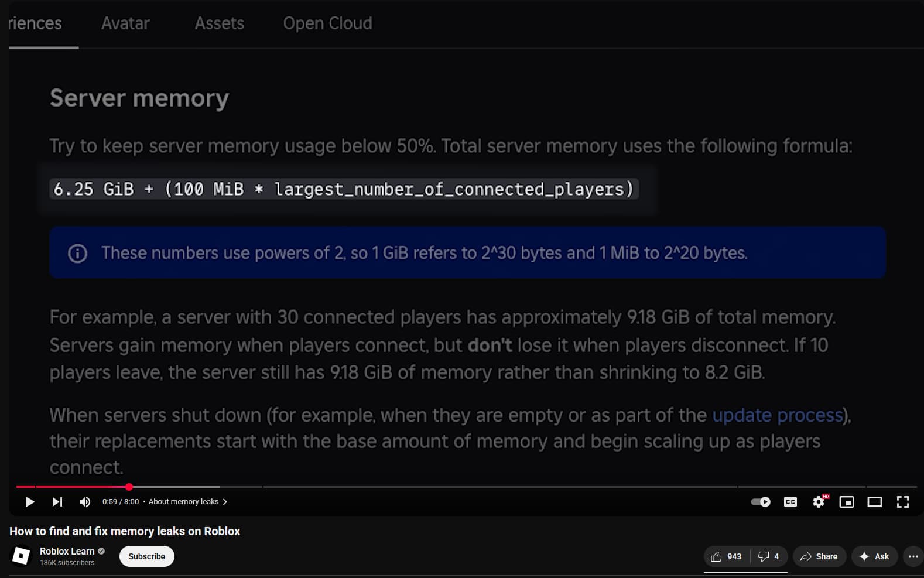Toggle autoplay off
This screenshot has height=578, width=924.
[x=760, y=501]
